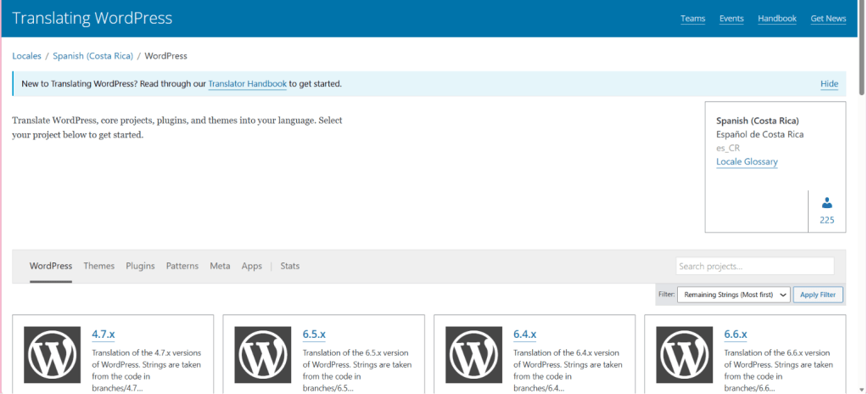868x394 pixels.
Task: Go to Locales breadcrumb
Action: (26, 56)
